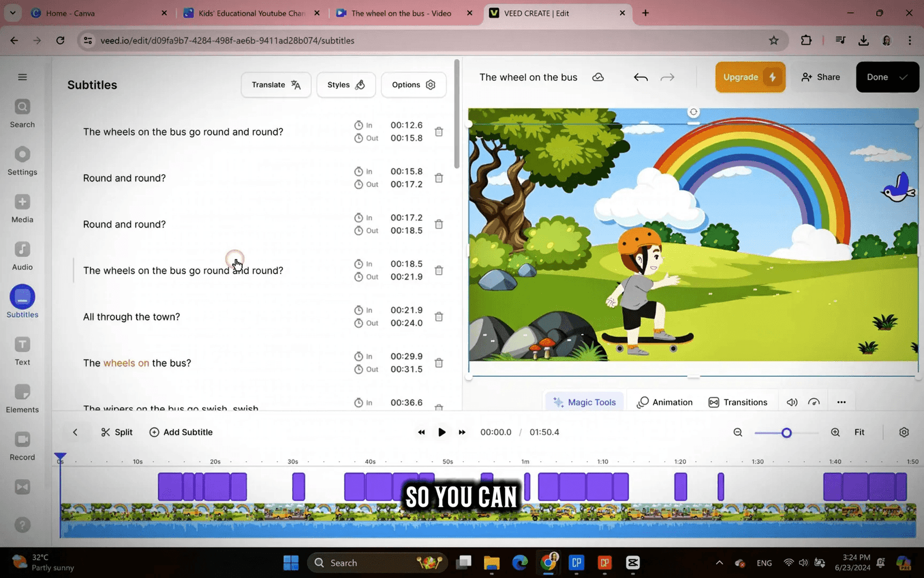The image size is (924, 578).
Task: Open the Settings panel in sidebar
Action: pos(23,161)
